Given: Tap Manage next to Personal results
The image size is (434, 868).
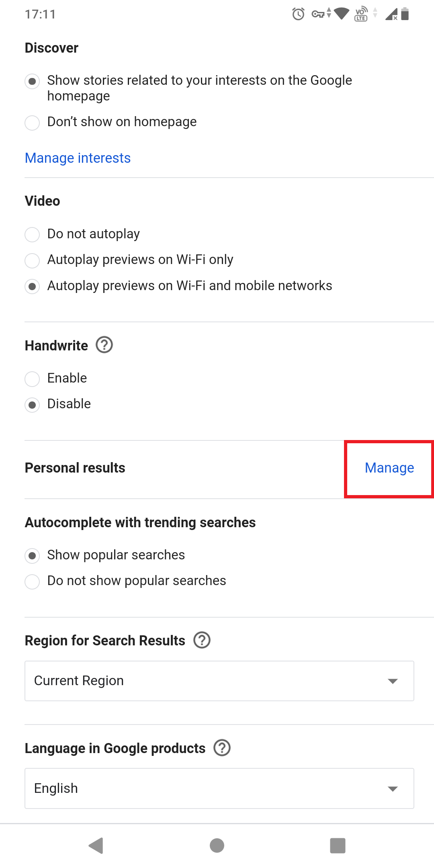Looking at the screenshot, I should 389,468.
